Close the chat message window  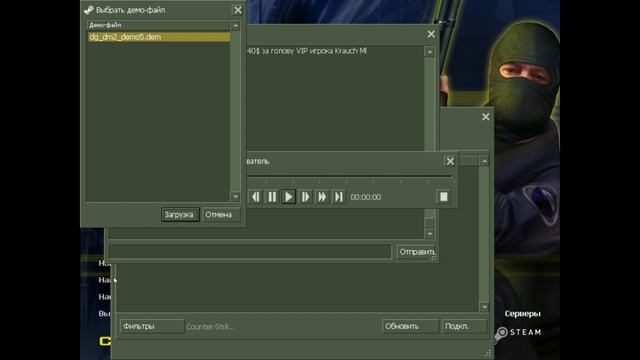click(x=431, y=34)
